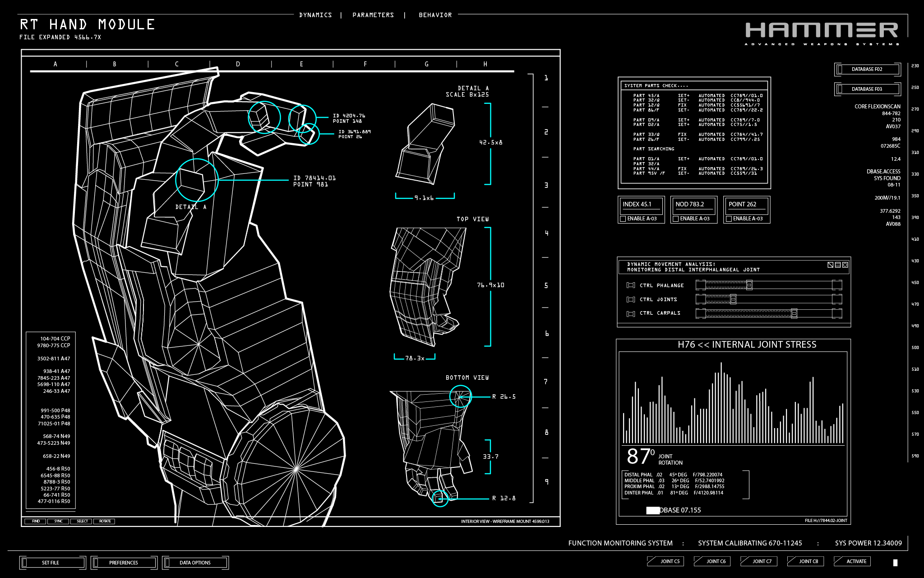Screen dimensions: 924x578
Task: Click the bracket icon beside CTRL PHALANGE
Action: 631,285
